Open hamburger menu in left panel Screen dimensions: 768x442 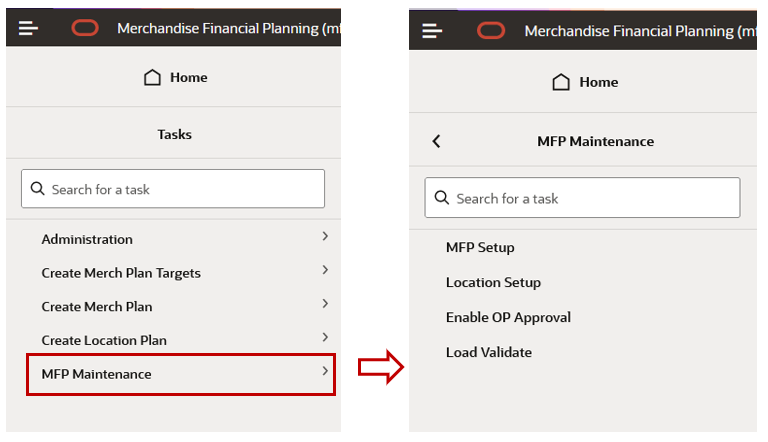28,28
